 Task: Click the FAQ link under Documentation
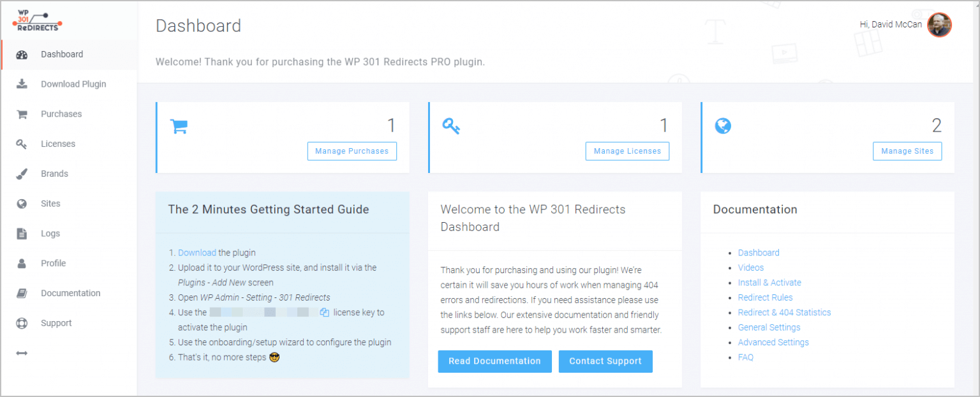(x=745, y=357)
